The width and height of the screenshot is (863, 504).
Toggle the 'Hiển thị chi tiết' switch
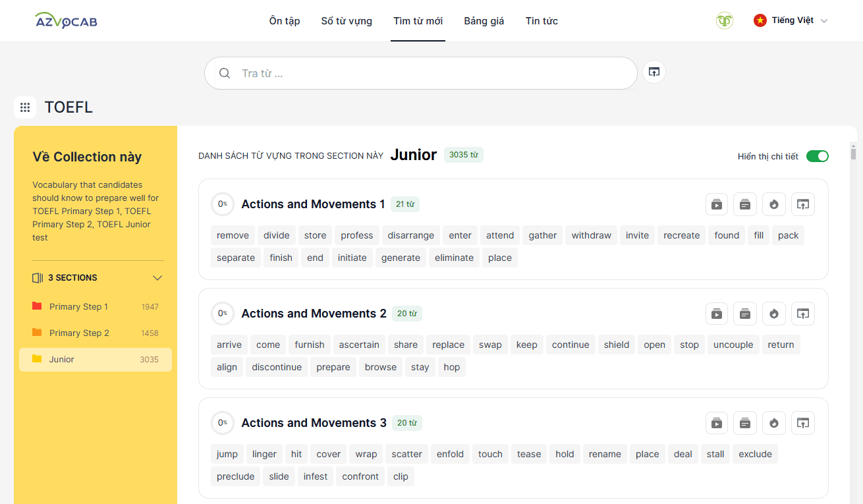tap(817, 156)
